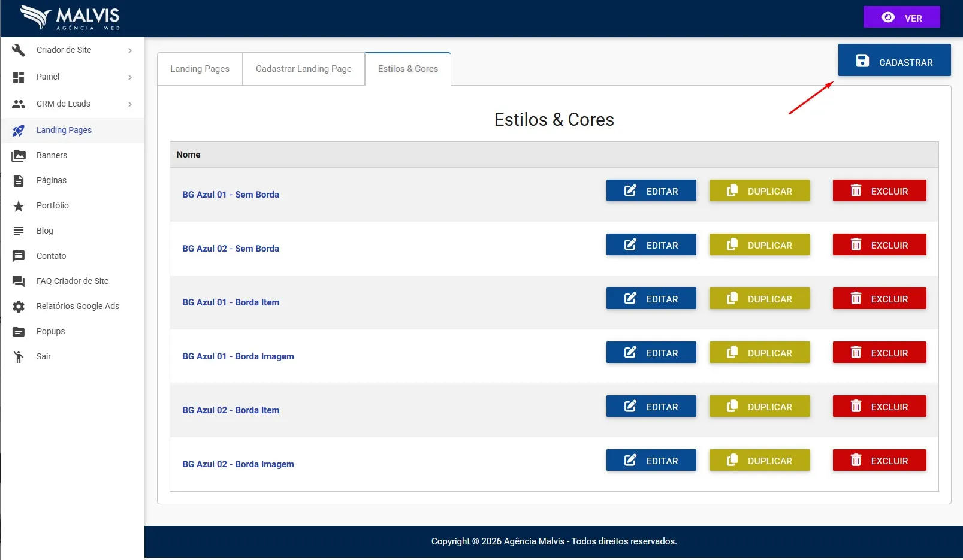Click the wrench icon beside Criador de Site
963x560 pixels.
[19, 50]
